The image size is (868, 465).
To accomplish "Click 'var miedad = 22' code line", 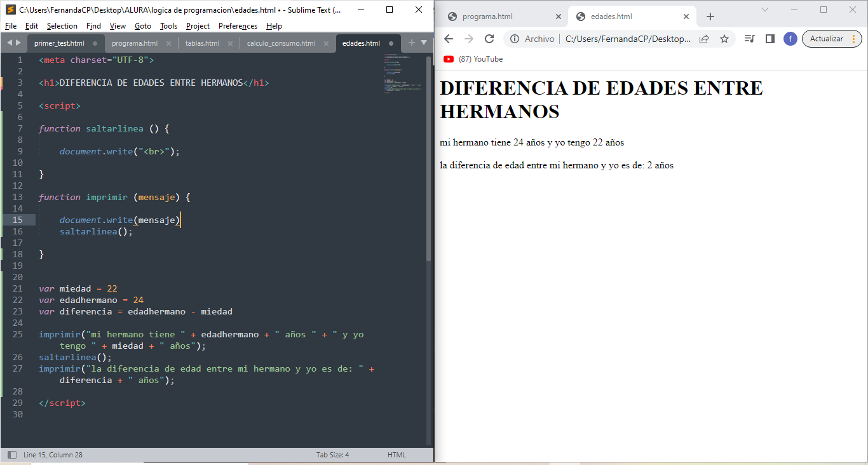I will click(x=78, y=288).
